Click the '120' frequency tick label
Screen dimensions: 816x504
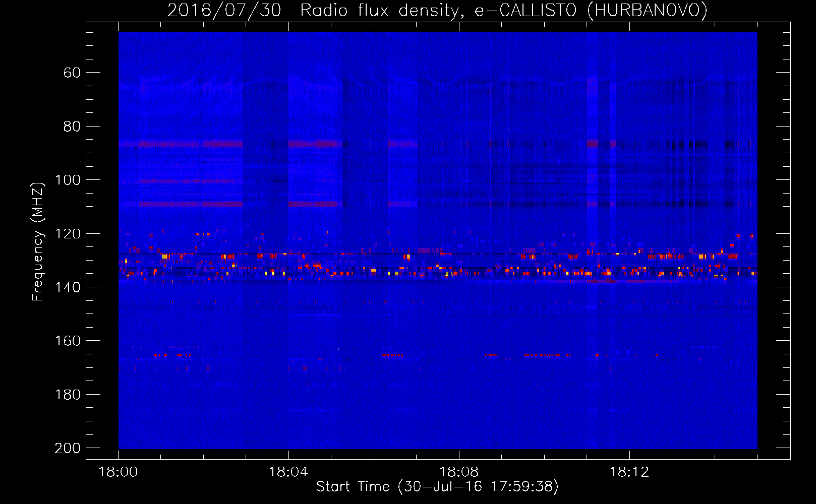[68, 234]
